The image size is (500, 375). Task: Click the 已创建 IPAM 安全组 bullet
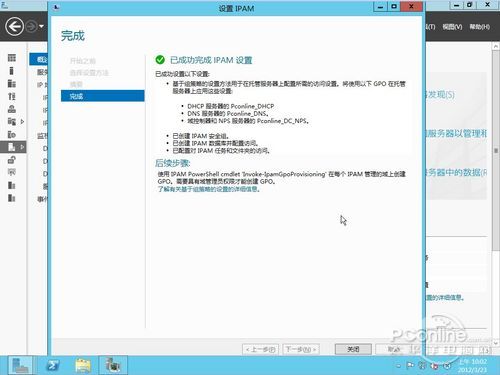tap(200, 136)
